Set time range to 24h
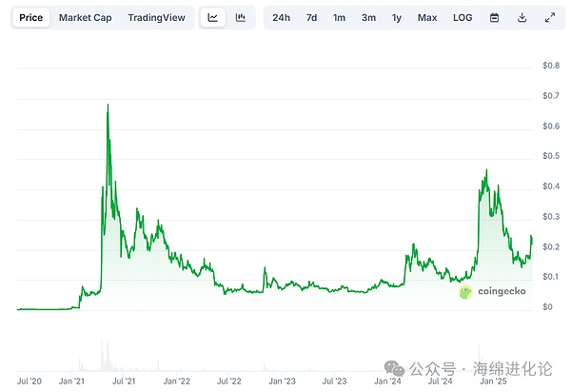This screenshot has width=571, height=392. [281, 17]
